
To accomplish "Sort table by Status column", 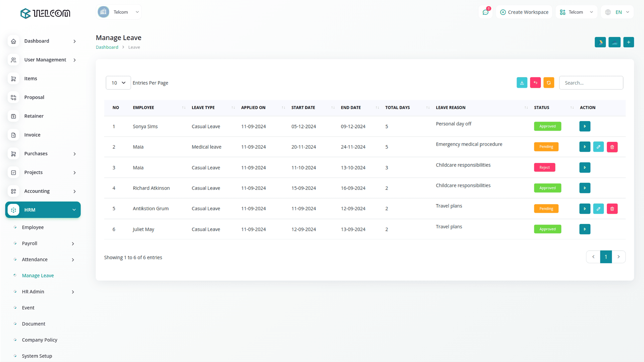I will tap(541, 108).
